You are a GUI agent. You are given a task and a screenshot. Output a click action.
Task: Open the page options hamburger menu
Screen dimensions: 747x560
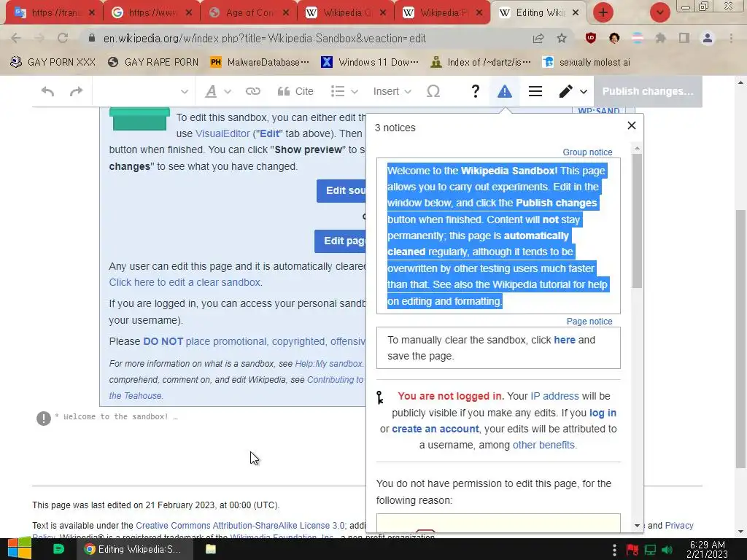pyautogui.click(x=535, y=91)
